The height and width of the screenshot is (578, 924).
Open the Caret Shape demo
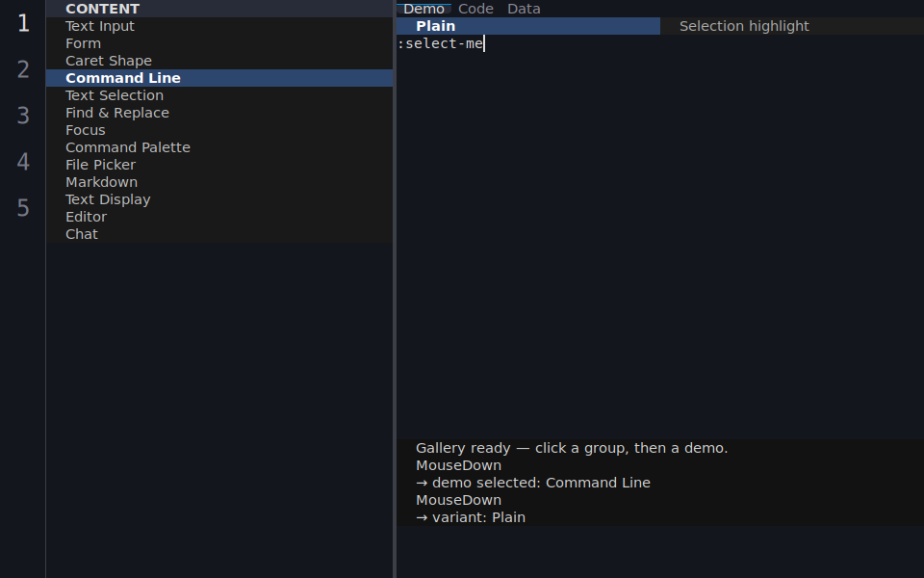[x=219, y=61]
